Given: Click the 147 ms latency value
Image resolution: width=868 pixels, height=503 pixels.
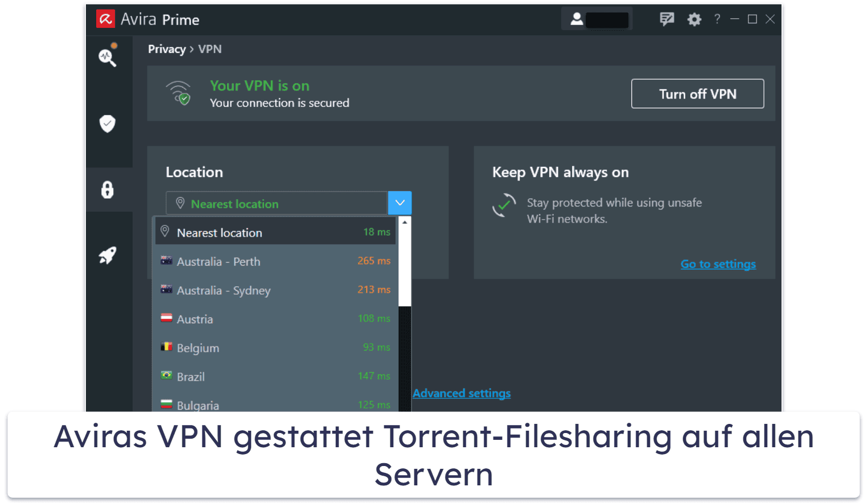Looking at the screenshot, I should pos(374,376).
